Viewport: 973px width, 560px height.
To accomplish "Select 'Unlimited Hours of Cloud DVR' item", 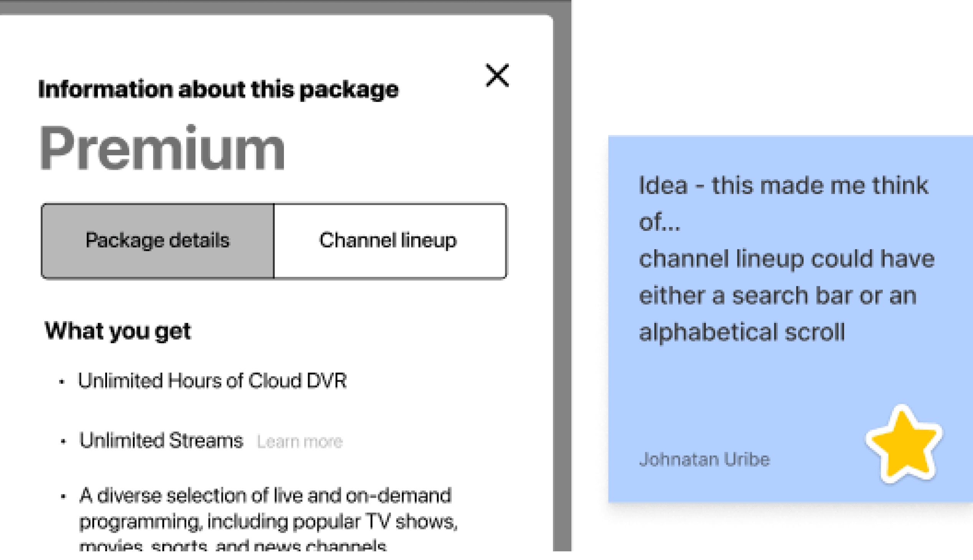I will (x=212, y=381).
